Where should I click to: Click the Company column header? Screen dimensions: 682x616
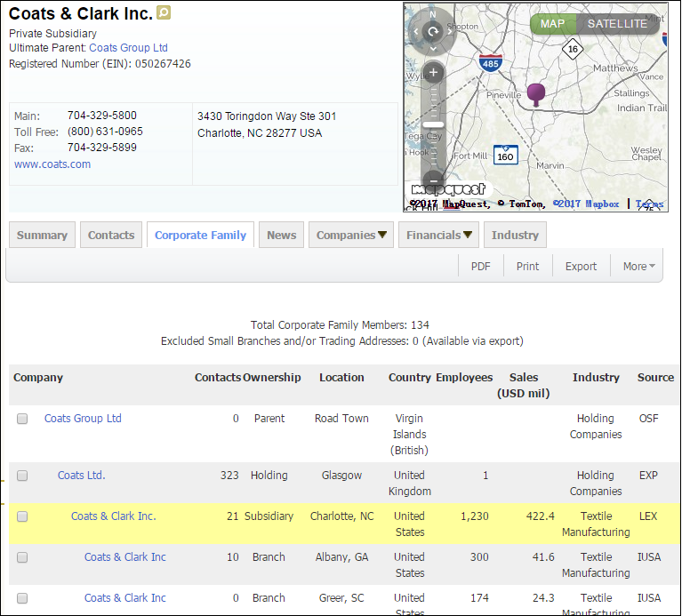pos(38,378)
